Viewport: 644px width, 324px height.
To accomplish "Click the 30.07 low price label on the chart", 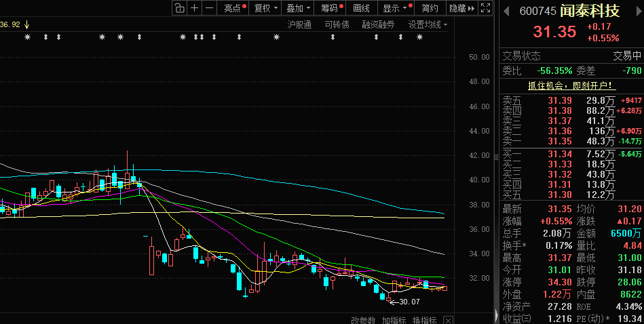I will 409,302.
